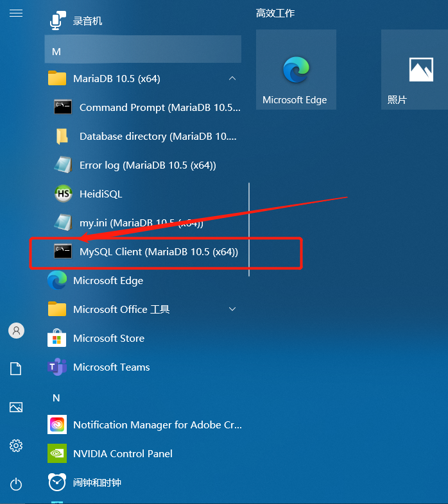Launch the HeidiSQL icon
This screenshot has width=448, height=504.
coord(64,194)
